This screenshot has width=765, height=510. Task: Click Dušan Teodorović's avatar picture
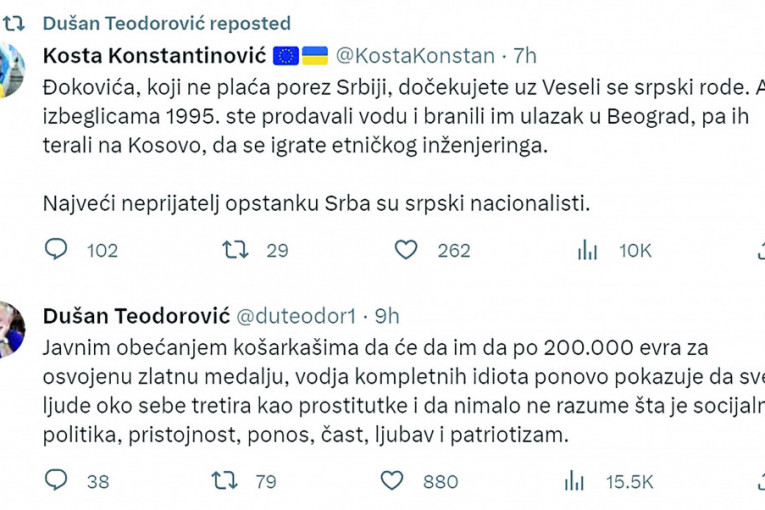click(12, 329)
